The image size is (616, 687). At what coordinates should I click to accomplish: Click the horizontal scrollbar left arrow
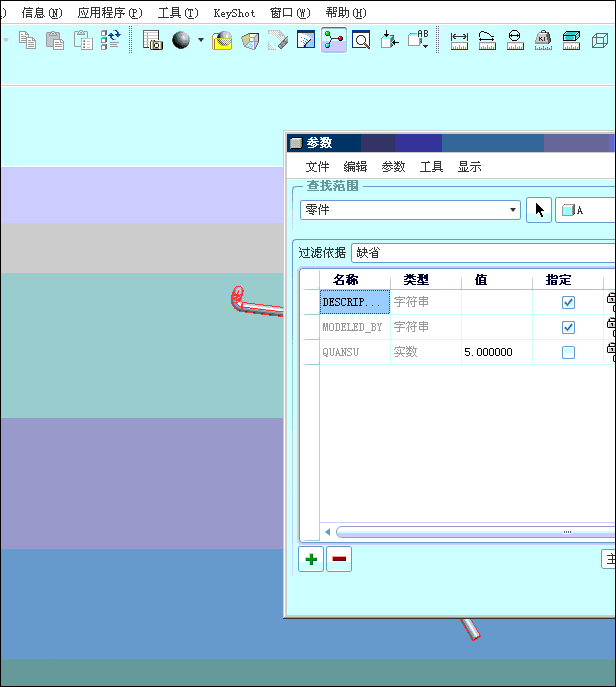coord(328,532)
